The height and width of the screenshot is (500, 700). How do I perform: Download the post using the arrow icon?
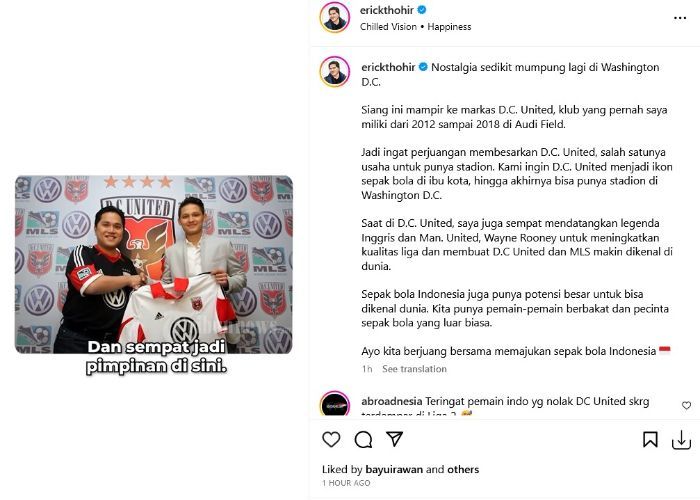coord(681,440)
